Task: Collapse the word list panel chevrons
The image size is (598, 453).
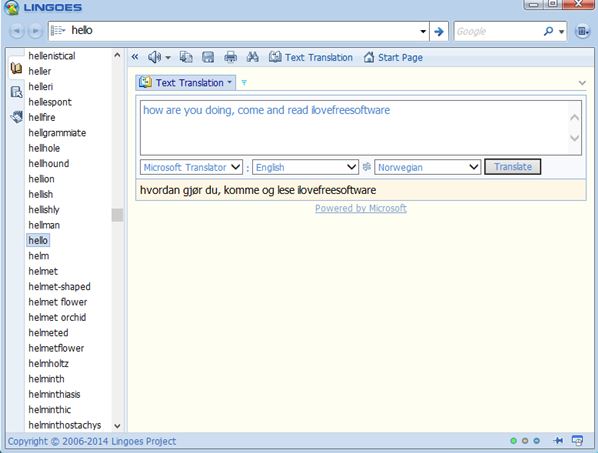Action: click(135, 57)
